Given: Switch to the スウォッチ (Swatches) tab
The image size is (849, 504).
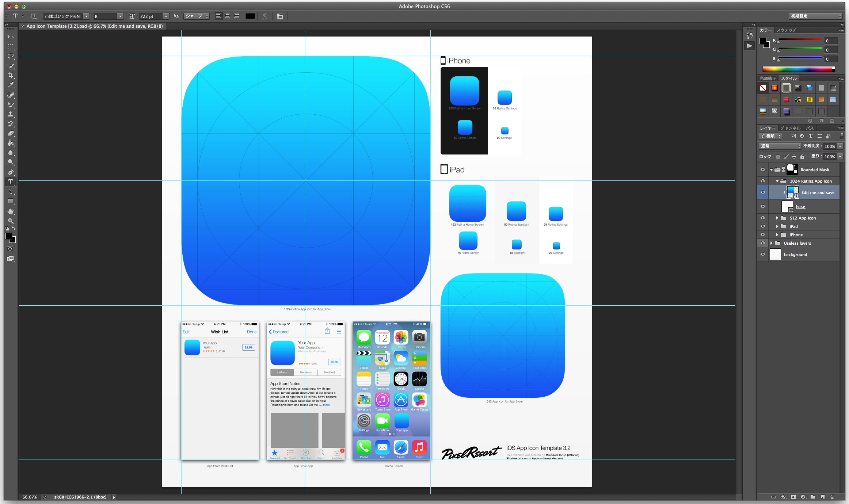Looking at the screenshot, I should [x=786, y=30].
